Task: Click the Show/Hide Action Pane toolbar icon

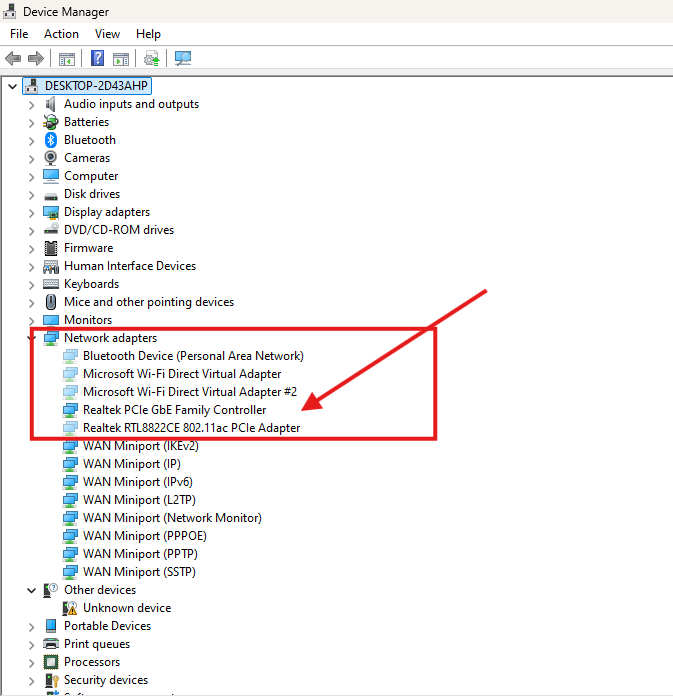Action: [121, 59]
